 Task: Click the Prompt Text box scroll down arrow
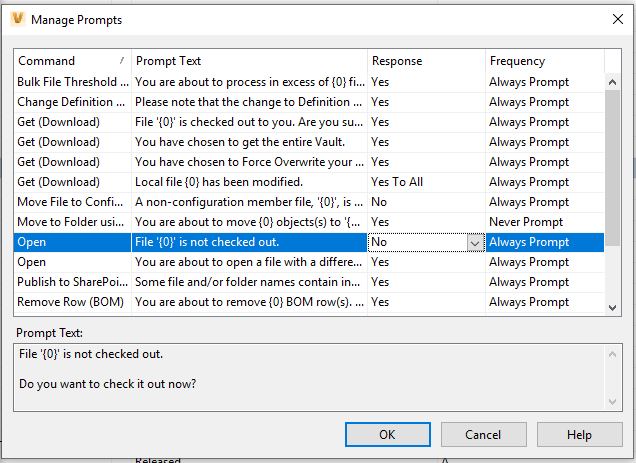point(612,402)
